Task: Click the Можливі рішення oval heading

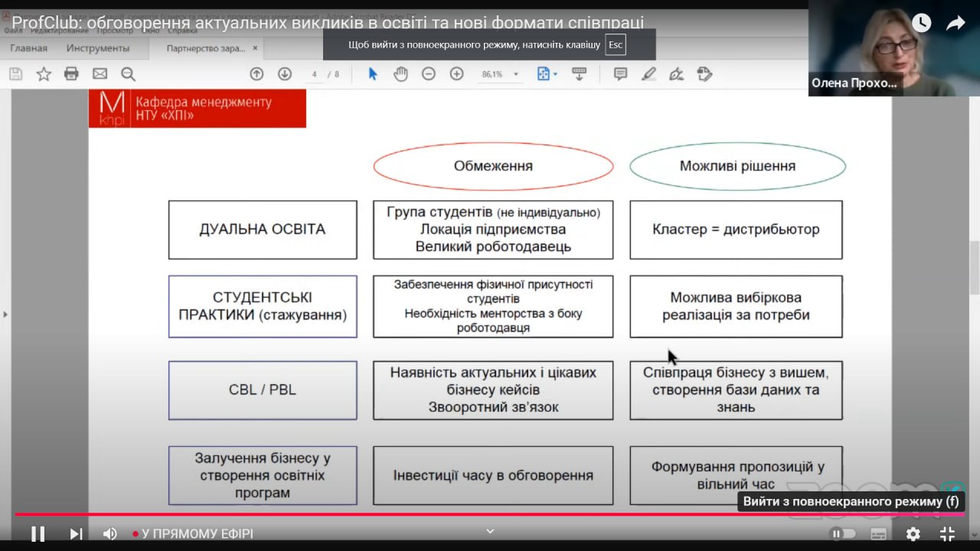Action: [x=737, y=166]
